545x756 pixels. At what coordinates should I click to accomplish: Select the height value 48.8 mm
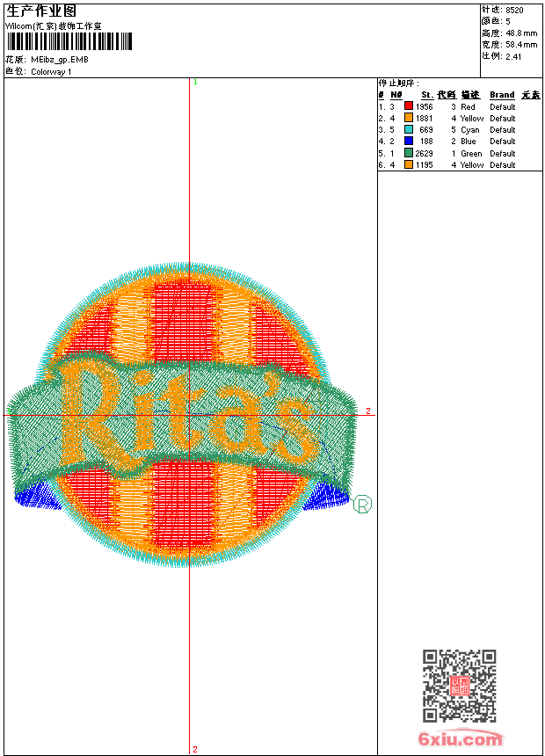click(521, 33)
